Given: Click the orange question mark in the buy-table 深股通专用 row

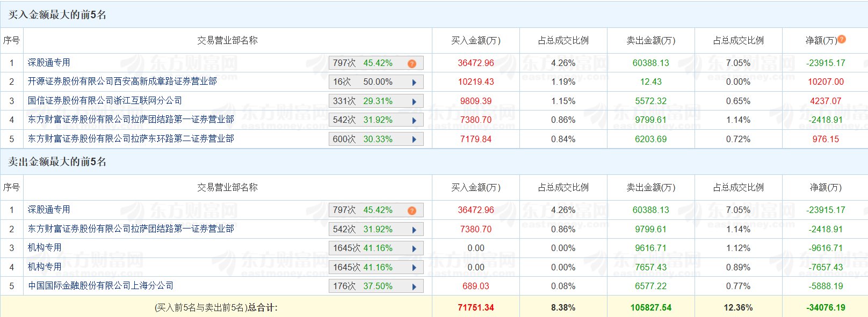Looking at the screenshot, I should tap(412, 63).
